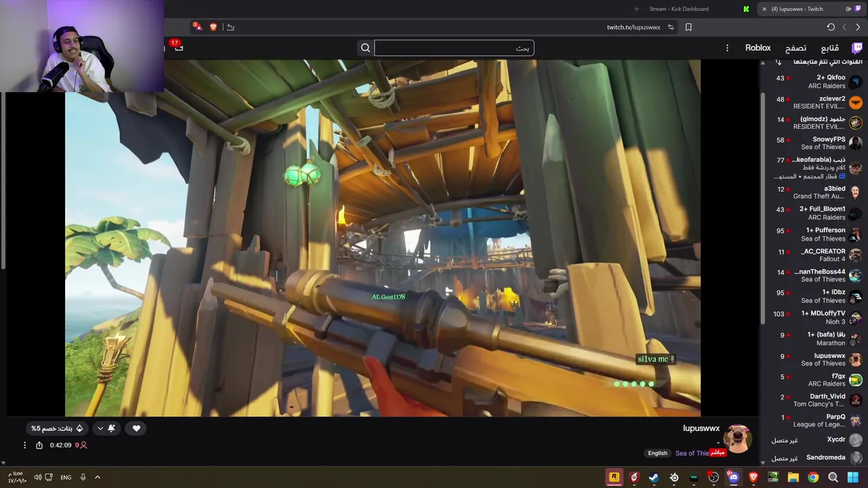Reload the page
The image size is (868, 488).
pyautogui.click(x=831, y=27)
